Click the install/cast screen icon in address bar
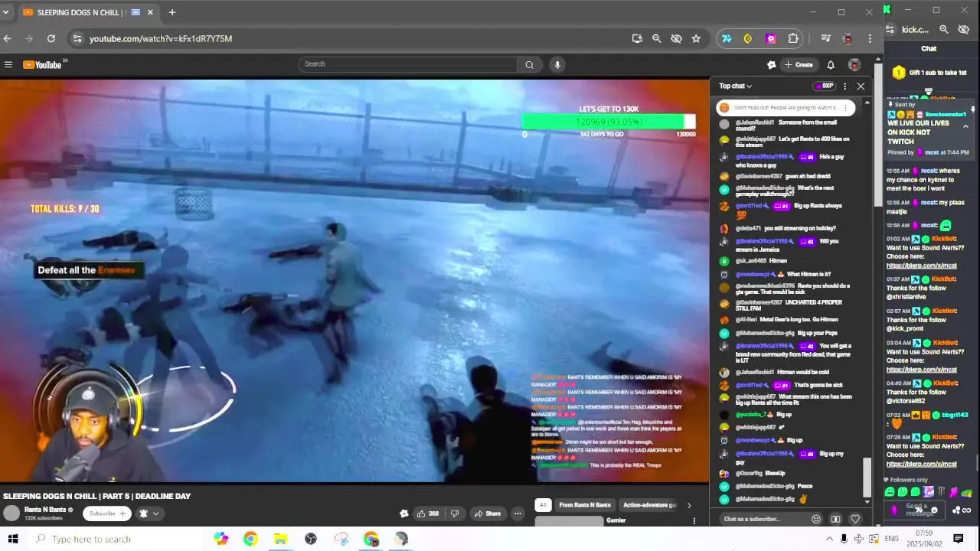980x551 pixels. point(637,38)
